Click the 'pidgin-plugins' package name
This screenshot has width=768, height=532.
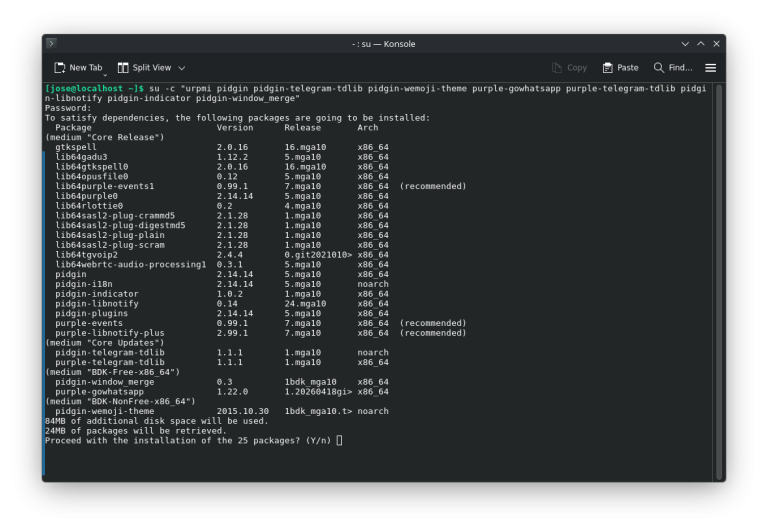coord(92,314)
